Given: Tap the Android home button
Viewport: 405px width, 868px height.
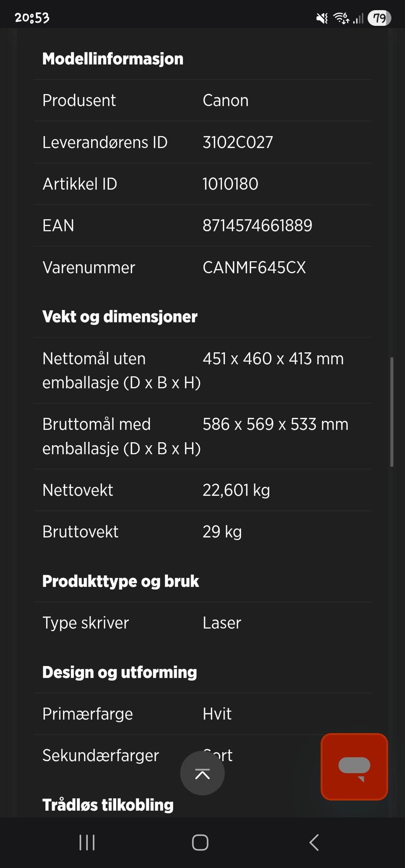Looking at the screenshot, I should point(200,843).
